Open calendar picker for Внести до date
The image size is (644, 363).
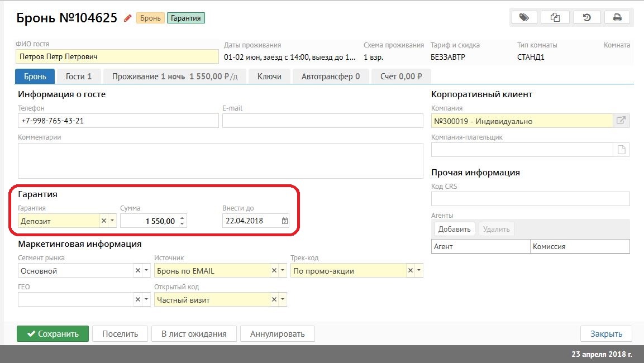[x=285, y=221]
